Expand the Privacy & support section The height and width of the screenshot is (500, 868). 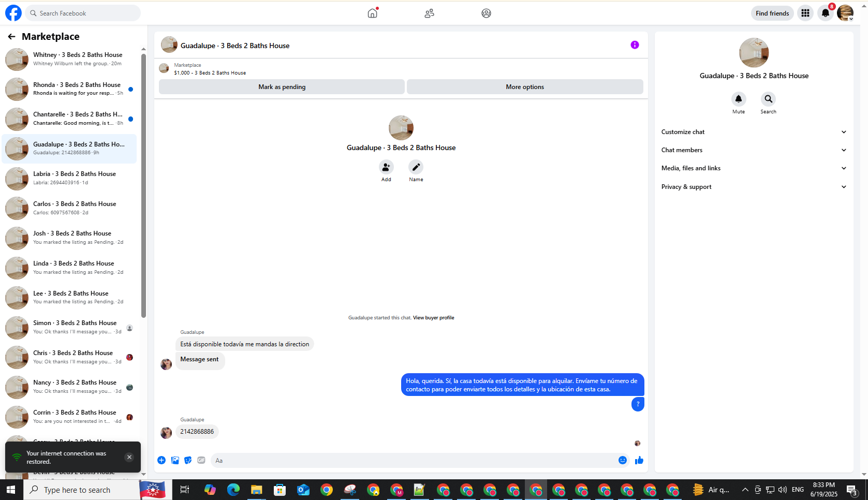pos(754,187)
